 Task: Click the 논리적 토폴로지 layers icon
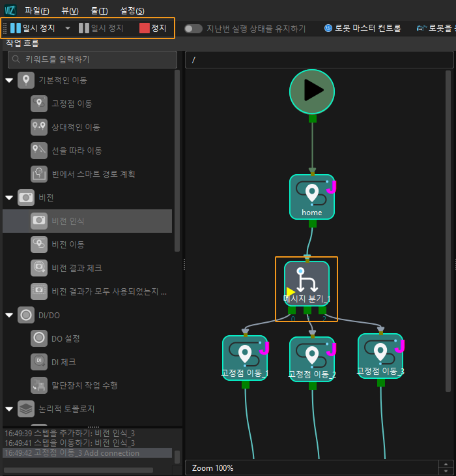click(26, 409)
